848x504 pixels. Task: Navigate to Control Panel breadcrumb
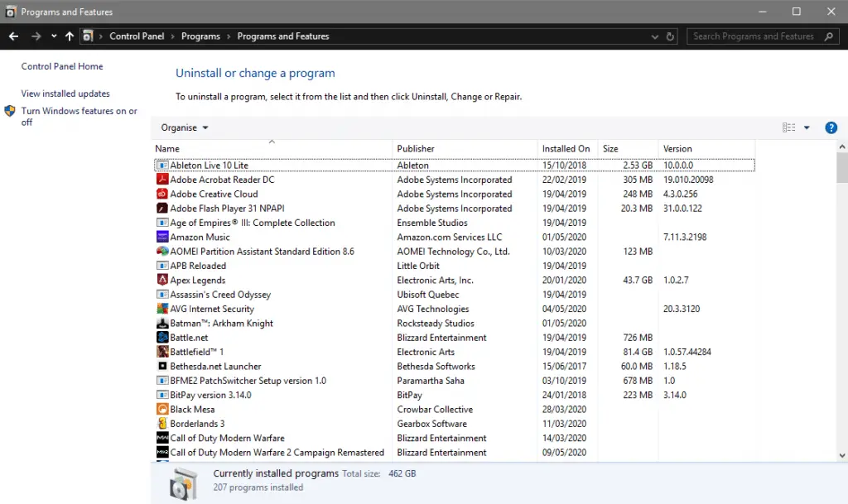coord(137,36)
